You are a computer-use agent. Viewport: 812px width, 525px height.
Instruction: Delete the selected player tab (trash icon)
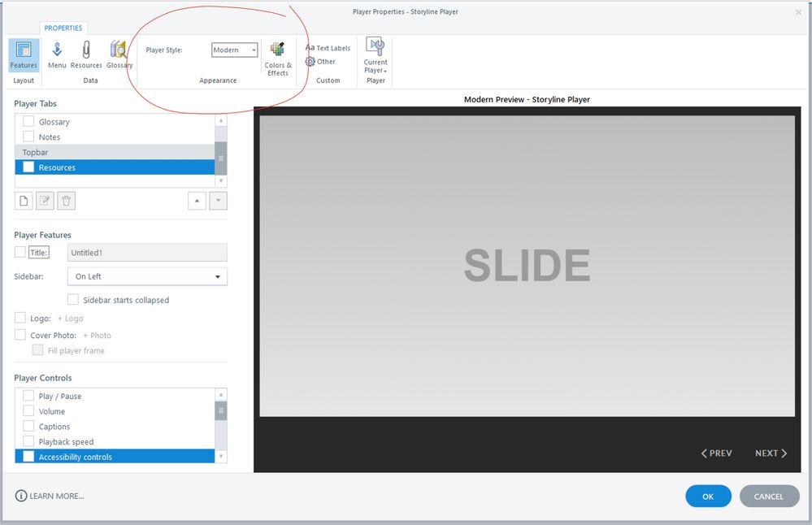coord(67,201)
